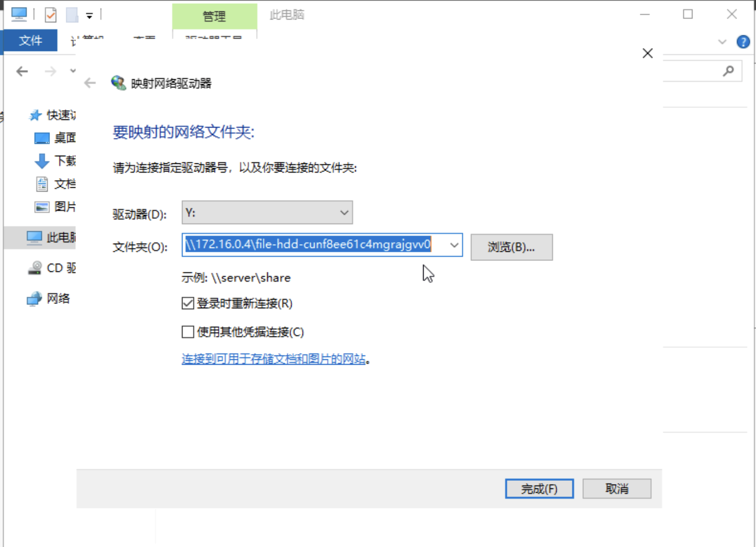
Task: Navigate forward in the Explorer window
Action: tap(51, 71)
